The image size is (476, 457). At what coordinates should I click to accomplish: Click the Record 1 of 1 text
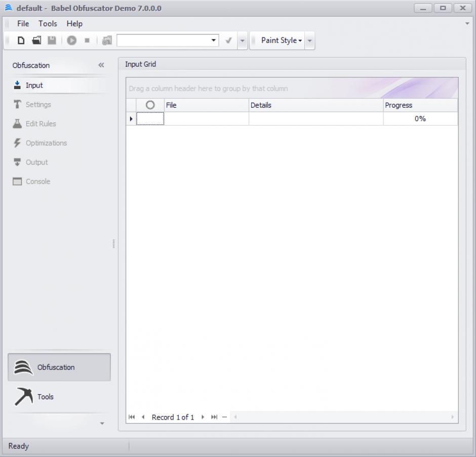pos(173,417)
